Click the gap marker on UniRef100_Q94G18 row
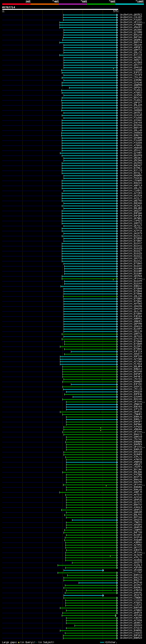Screen dimensions: 146x644 113,69
